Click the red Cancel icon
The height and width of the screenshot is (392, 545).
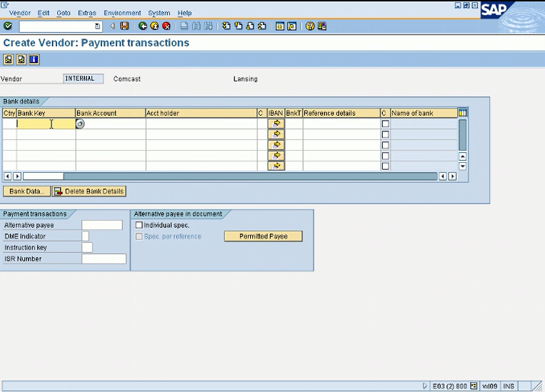pos(166,26)
